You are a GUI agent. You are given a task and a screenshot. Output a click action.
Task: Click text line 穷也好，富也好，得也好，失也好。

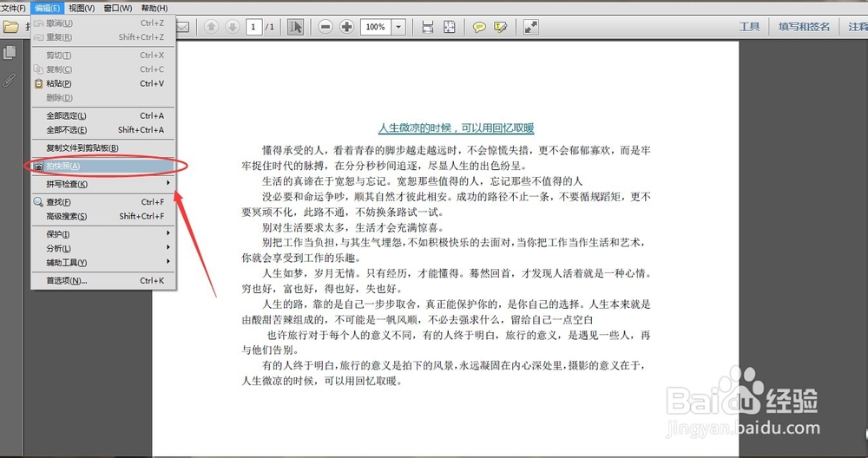[322, 288]
